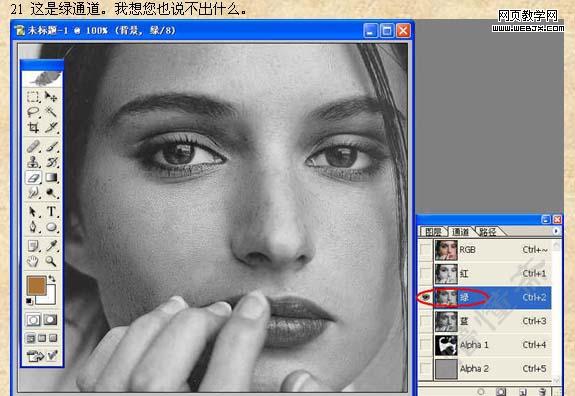This screenshot has height=396, width=575.
Task: Select the Dodge tool
Action: point(51,192)
